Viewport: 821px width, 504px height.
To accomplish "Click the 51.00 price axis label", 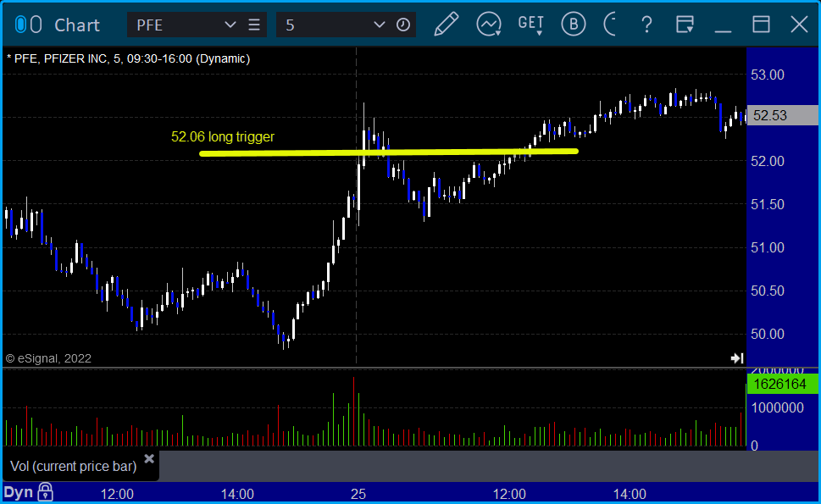I will 768,247.
